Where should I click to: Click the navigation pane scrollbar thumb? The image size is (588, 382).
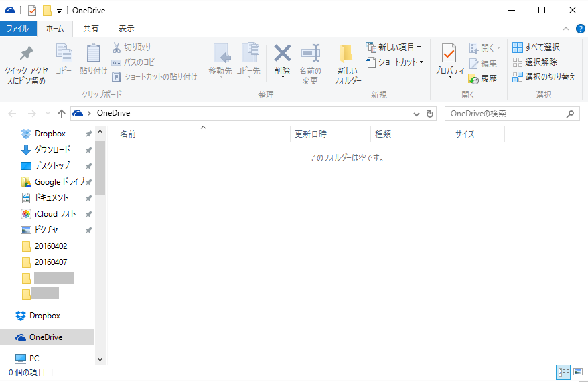point(100,169)
